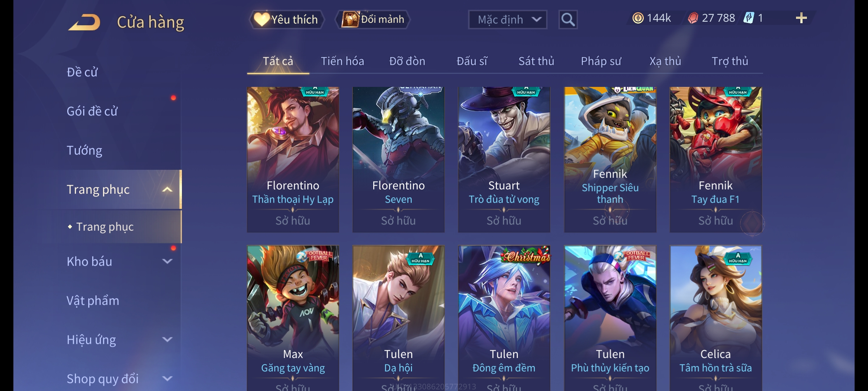Tap the gold coin balance icon
868x391 pixels.
[x=638, y=18]
